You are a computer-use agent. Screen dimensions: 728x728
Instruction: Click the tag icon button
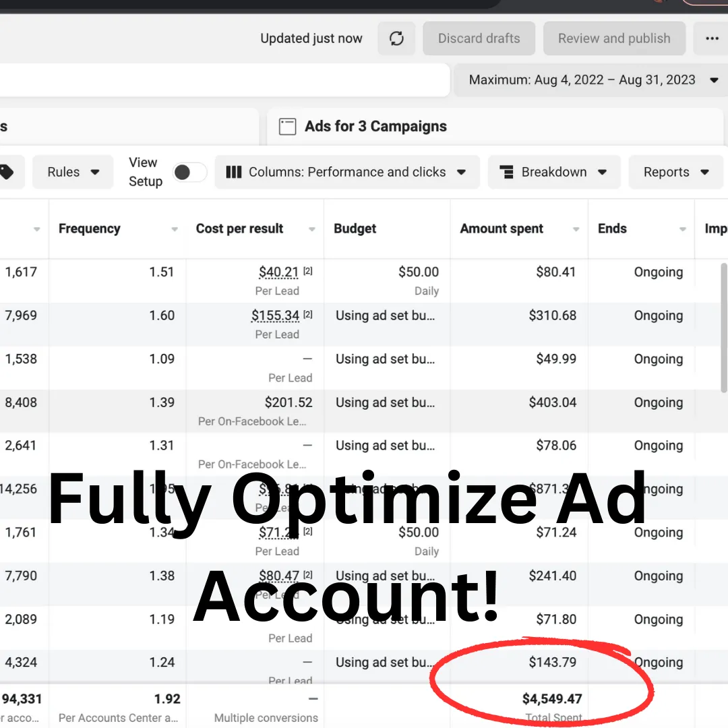7,173
